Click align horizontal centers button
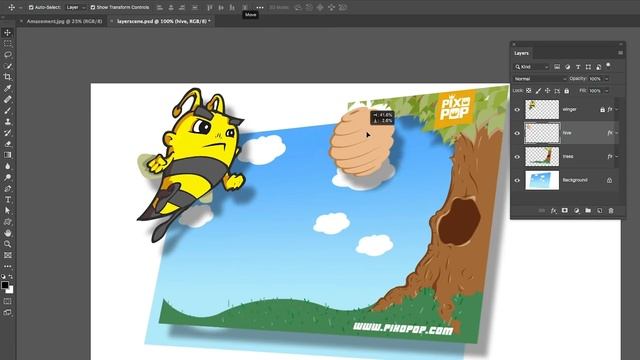Image resolution: width=640 pixels, height=360 pixels. pyautogui.click(x=171, y=7)
